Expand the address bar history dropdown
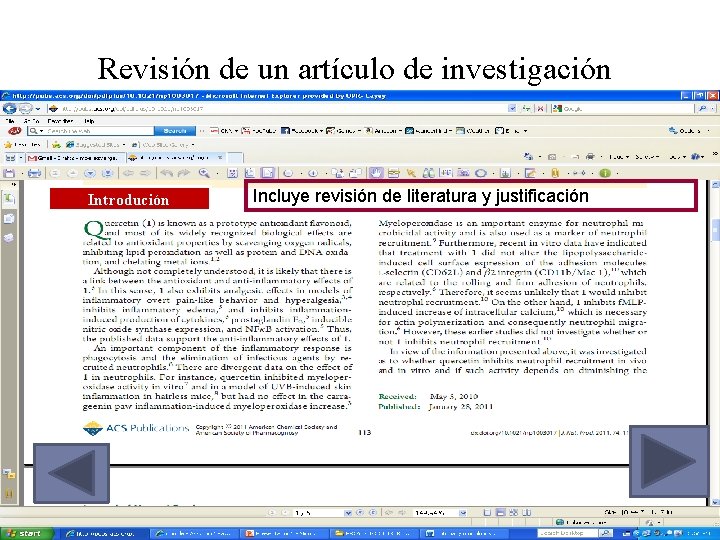This screenshot has width=720, height=540. (512, 109)
